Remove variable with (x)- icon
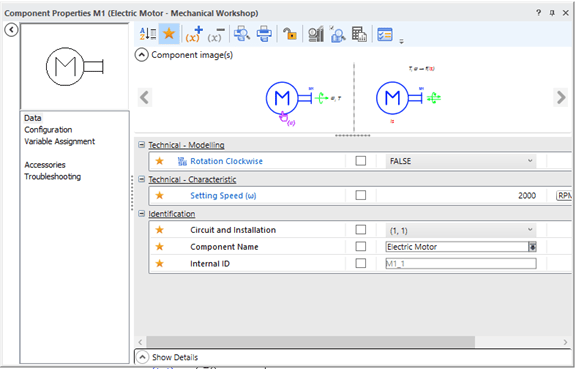The width and height of the screenshot is (576, 369). 216,34
